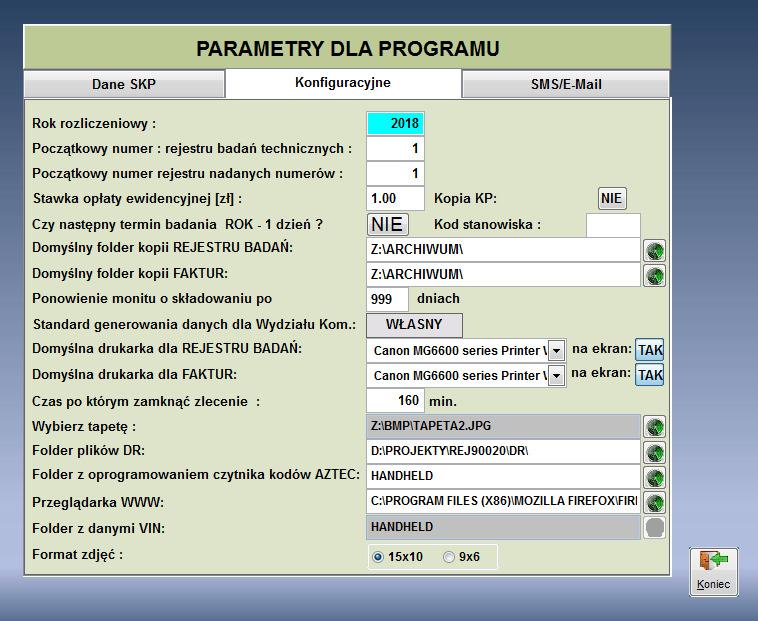Browse for WWW browser executable

coord(654,503)
